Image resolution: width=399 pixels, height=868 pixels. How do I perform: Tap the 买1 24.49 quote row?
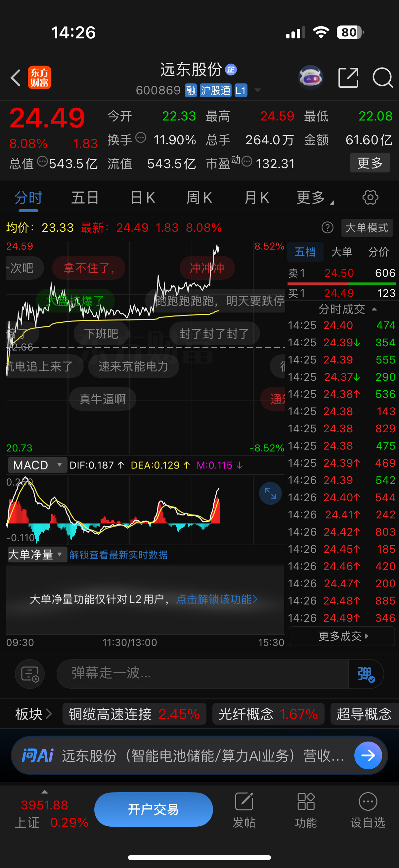(341, 293)
